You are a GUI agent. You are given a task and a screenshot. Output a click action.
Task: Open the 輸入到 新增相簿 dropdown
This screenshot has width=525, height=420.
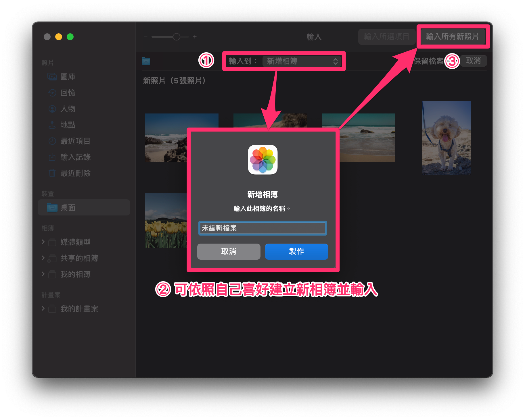(302, 61)
